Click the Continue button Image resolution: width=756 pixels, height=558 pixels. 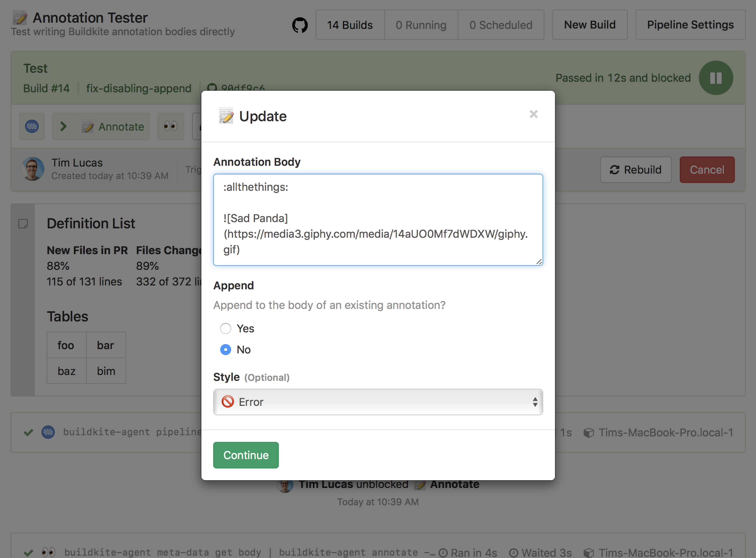point(246,455)
